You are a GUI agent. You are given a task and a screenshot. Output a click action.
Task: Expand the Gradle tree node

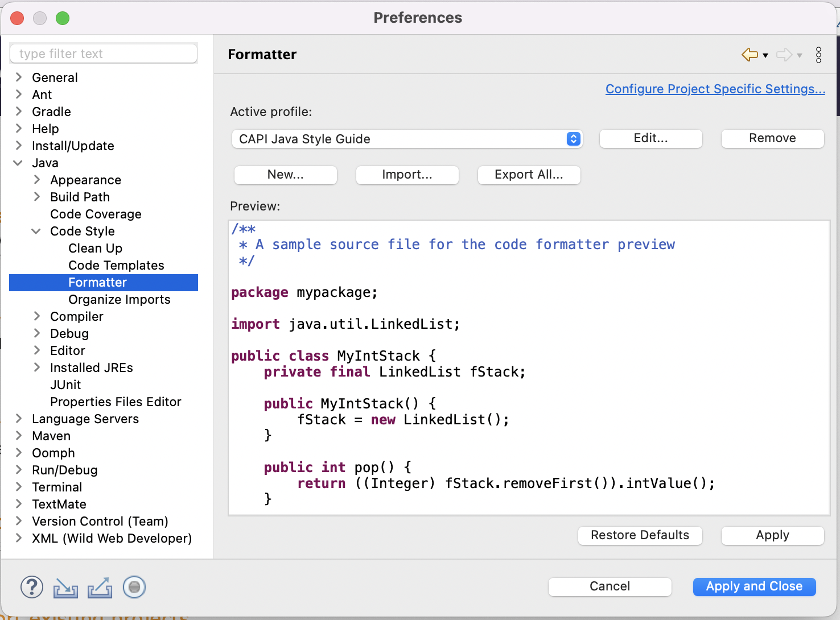tap(19, 111)
